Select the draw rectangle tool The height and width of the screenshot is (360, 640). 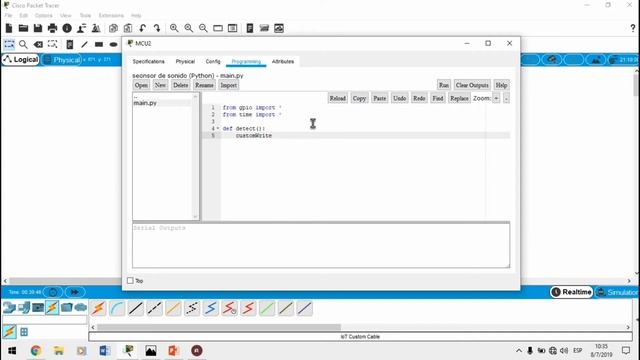(x=99, y=44)
